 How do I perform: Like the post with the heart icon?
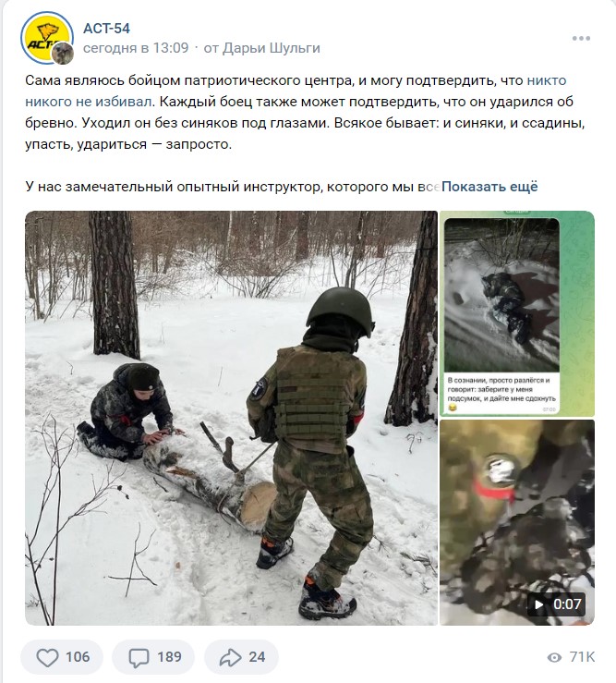47,657
